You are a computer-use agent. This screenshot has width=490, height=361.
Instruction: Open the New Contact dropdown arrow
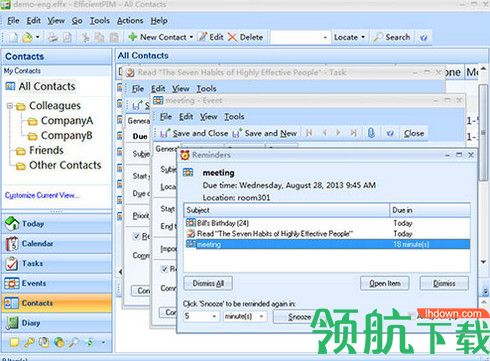[x=191, y=37]
